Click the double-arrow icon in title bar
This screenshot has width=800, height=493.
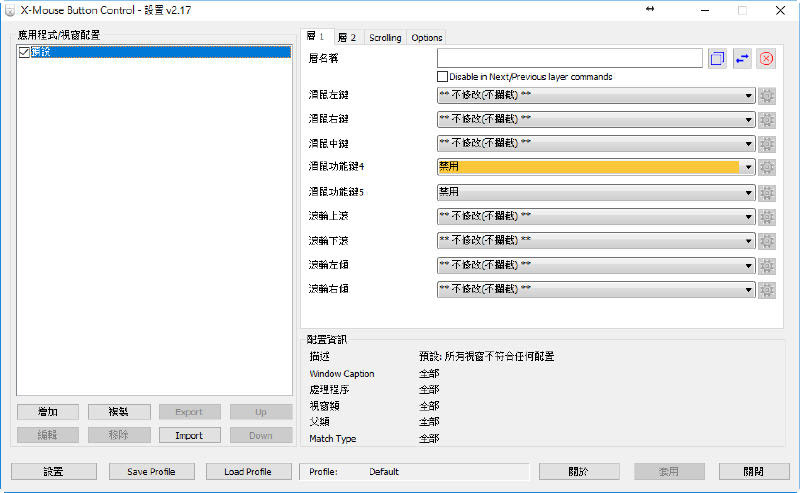click(650, 9)
